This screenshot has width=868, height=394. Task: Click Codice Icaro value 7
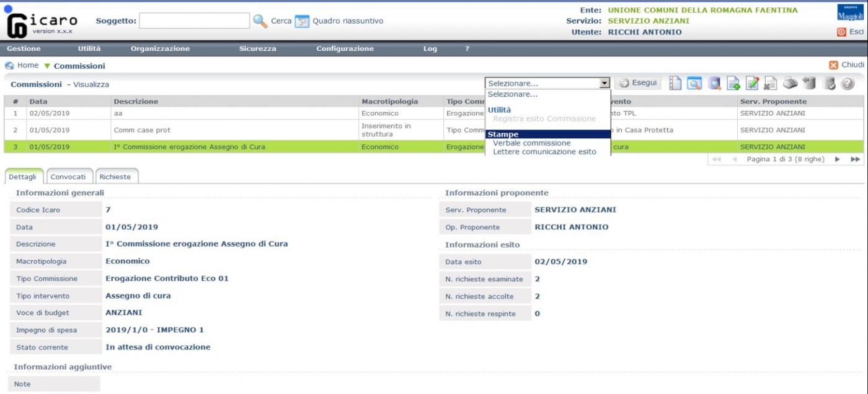pos(108,210)
